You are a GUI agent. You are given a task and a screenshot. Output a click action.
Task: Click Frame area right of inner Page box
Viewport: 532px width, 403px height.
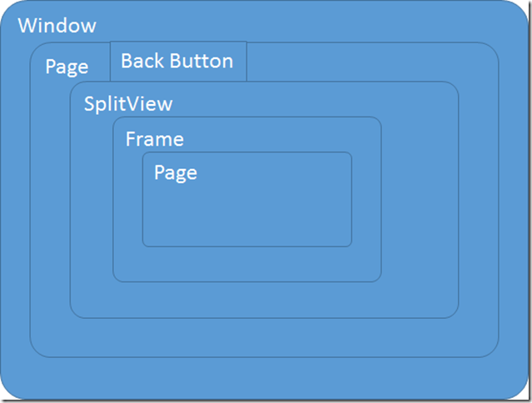point(366,200)
